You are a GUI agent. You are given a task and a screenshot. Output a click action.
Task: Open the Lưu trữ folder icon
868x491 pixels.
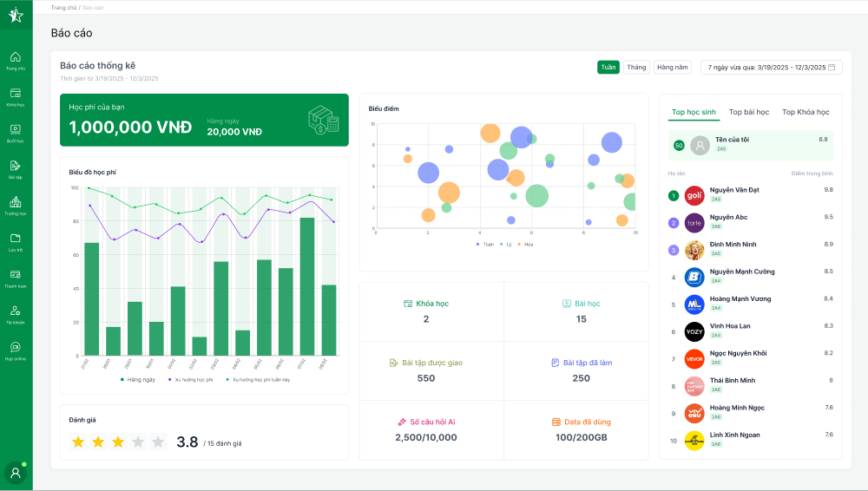16,239
